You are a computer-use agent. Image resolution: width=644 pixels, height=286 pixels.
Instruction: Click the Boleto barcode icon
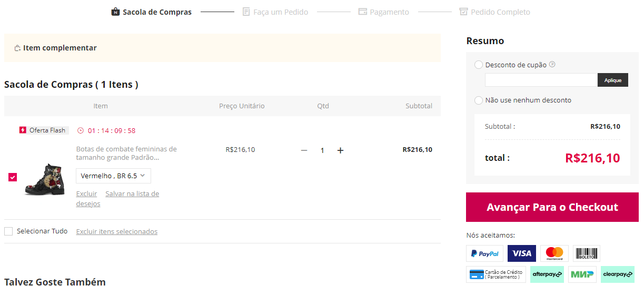(x=586, y=253)
